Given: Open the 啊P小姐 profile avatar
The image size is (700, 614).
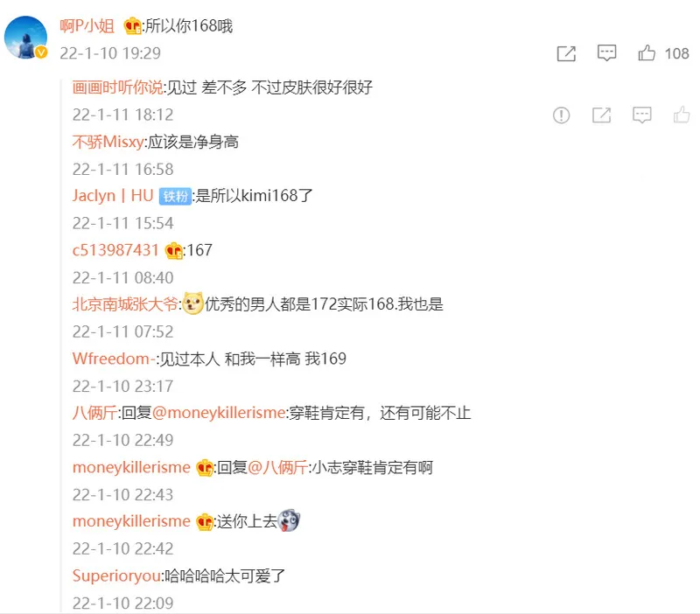Looking at the screenshot, I should click(26, 38).
